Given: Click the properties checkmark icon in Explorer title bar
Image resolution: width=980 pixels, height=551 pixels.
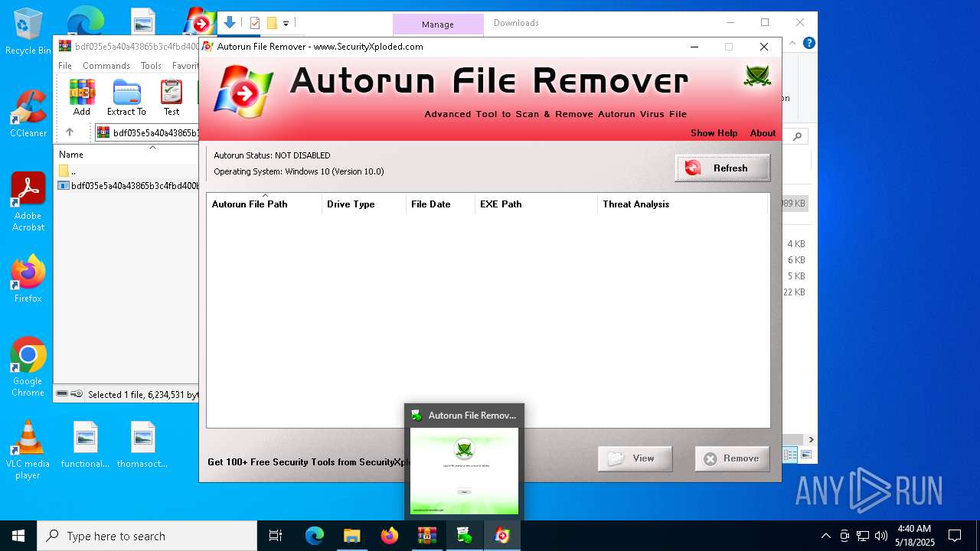Looking at the screenshot, I should click(x=255, y=23).
